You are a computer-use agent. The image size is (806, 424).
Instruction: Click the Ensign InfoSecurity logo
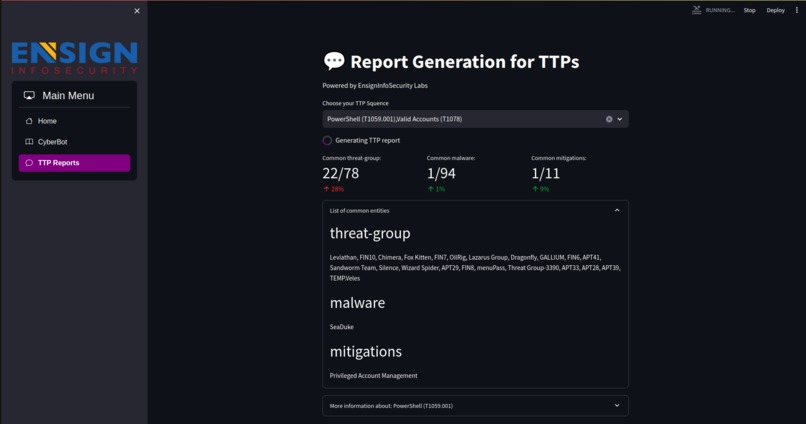[x=75, y=58]
